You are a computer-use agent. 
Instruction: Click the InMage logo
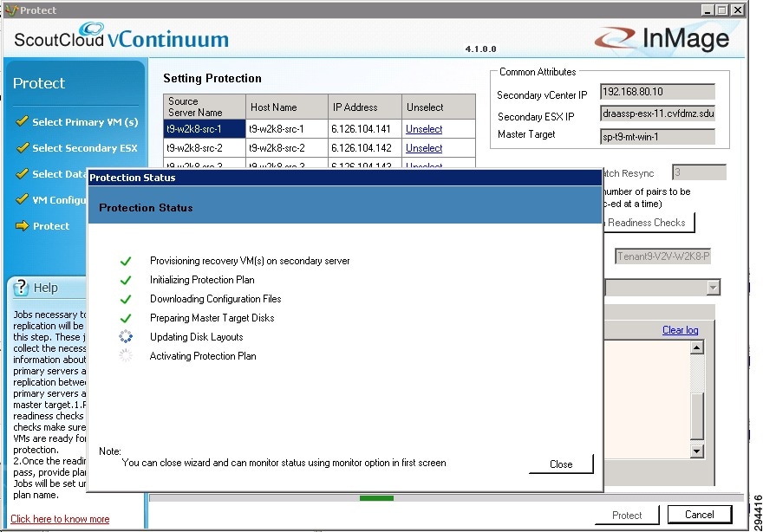click(662, 38)
